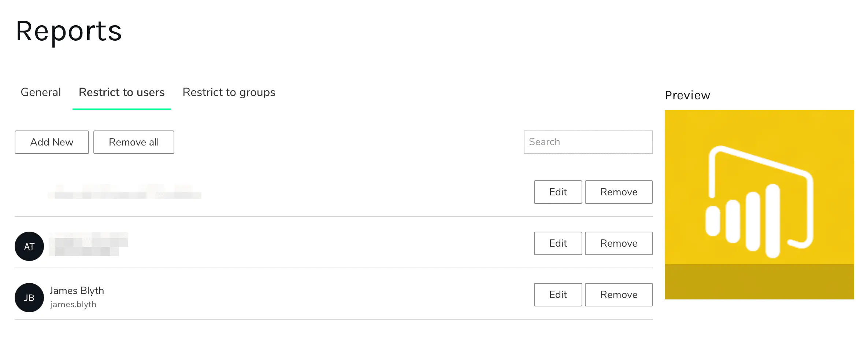This screenshot has width=868, height=357.
Task: Edit the first user in the list
Action: click(x=558, y=192)
